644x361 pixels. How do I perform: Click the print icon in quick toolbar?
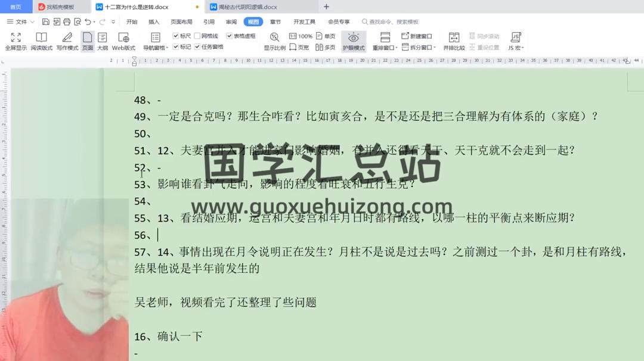click(67, 21)
